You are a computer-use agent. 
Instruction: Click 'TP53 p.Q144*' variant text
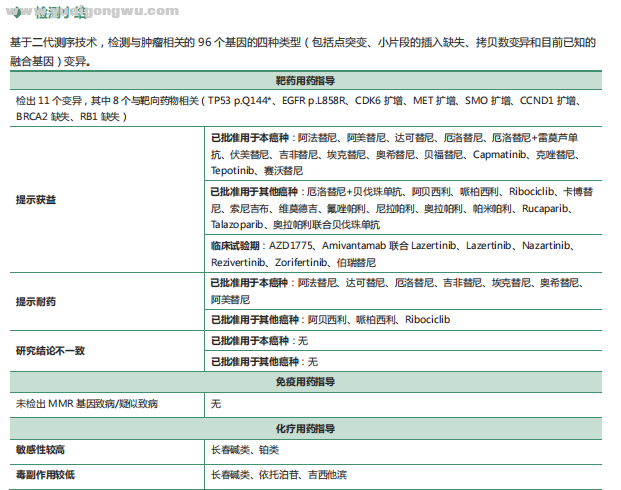pyautogui.click(x=240, y=101)
